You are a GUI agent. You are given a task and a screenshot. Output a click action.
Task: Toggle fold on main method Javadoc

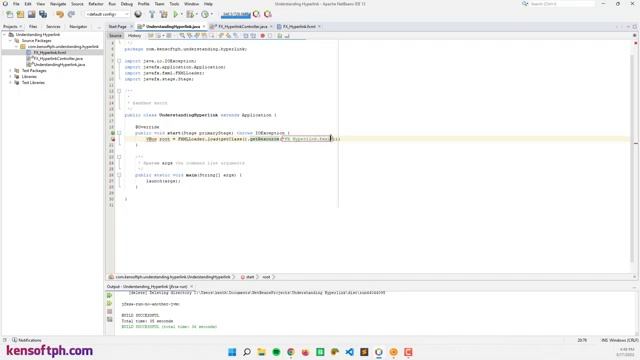point(119,157)
